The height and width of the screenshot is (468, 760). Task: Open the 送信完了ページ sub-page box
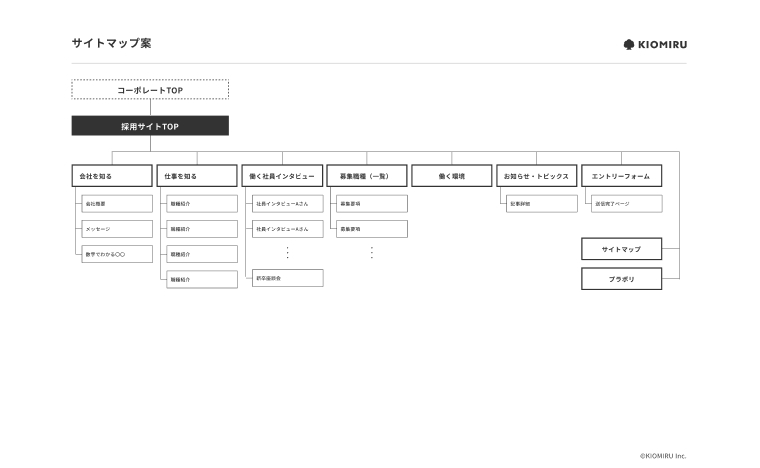click(626, 204)
